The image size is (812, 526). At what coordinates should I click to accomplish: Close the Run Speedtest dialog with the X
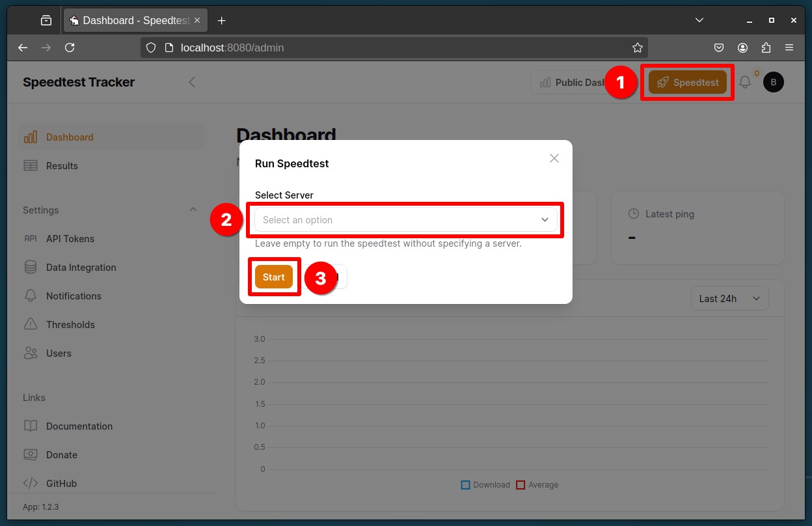[554, 158]
